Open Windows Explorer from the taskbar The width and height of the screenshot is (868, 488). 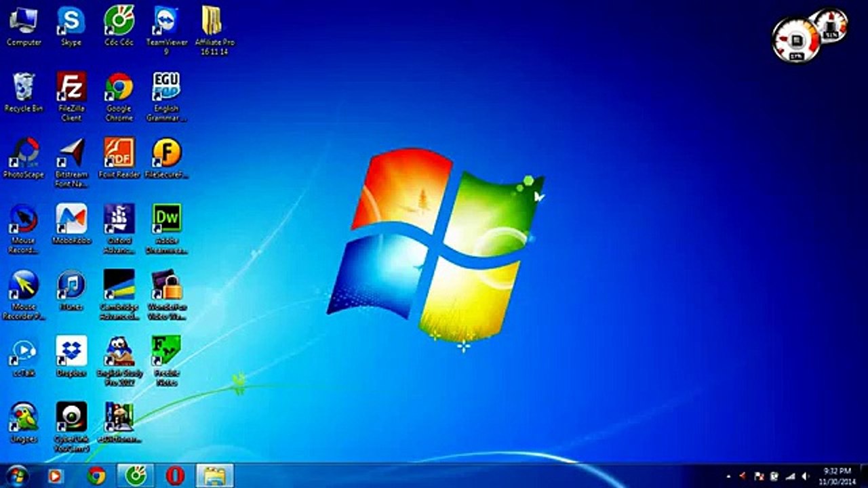point(215,476)
